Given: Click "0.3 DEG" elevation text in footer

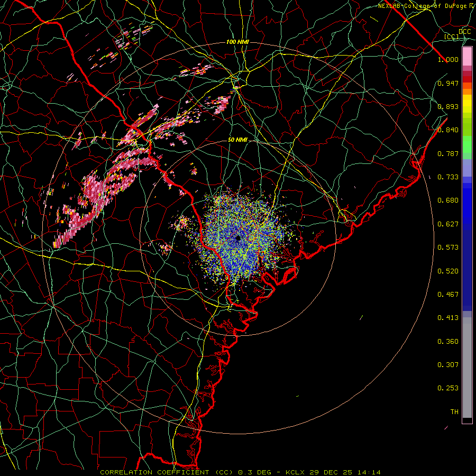Looking at the screenshot, I should tap(254, 472).
